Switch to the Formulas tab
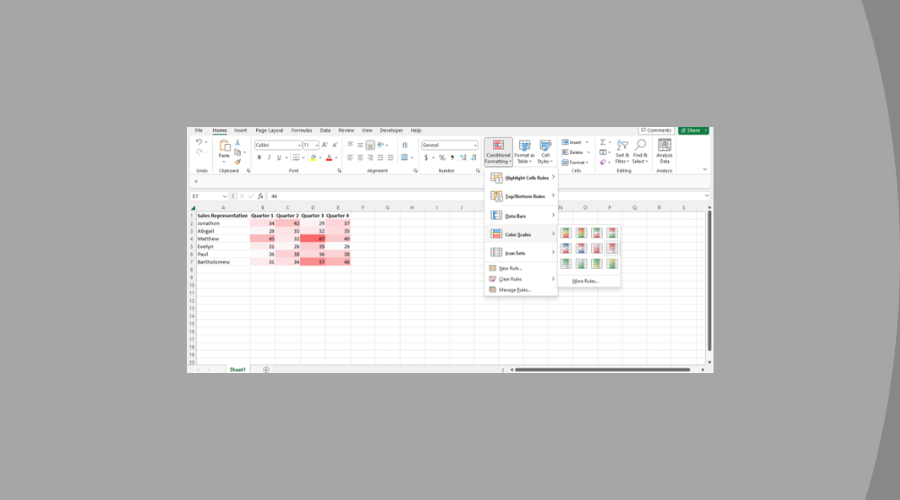 pyautogui.click(x=301, y=130)
